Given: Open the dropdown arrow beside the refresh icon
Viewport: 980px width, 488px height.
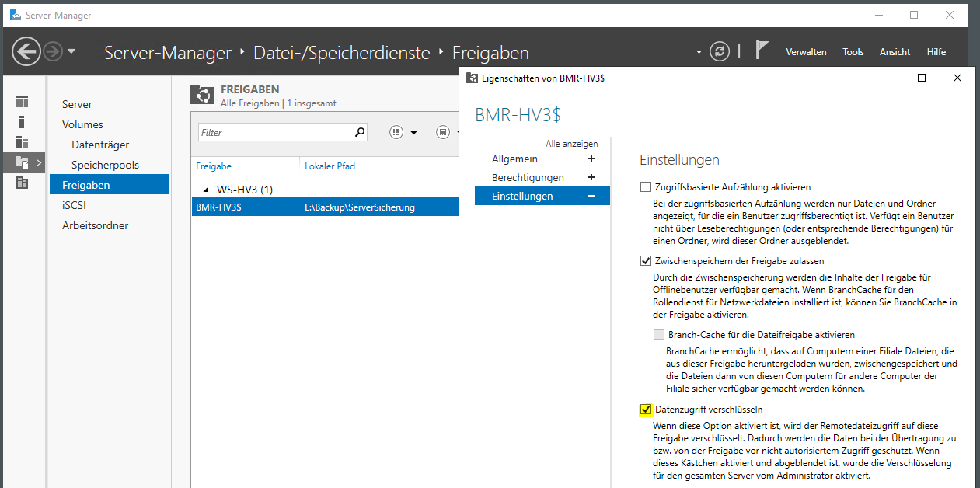Looking at the screenshot, I should pyautogui.click(x=699, y=52).
